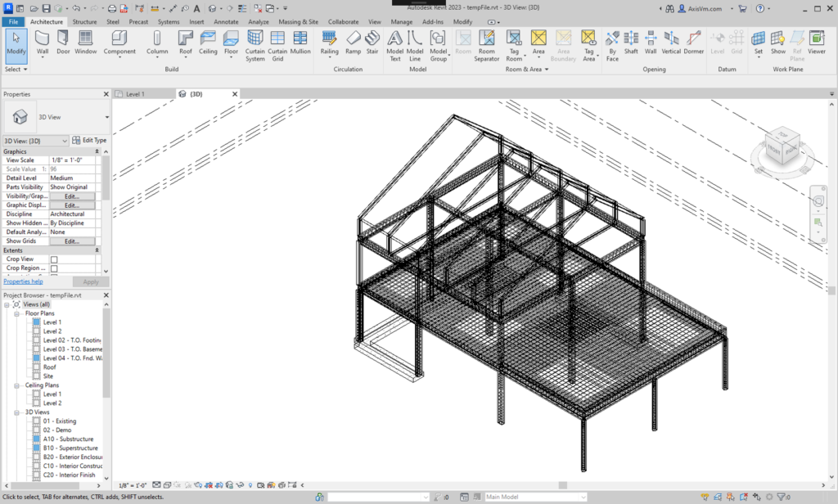Open the Level 1 view tab
The image size is (838, 504).
(134, 94)
